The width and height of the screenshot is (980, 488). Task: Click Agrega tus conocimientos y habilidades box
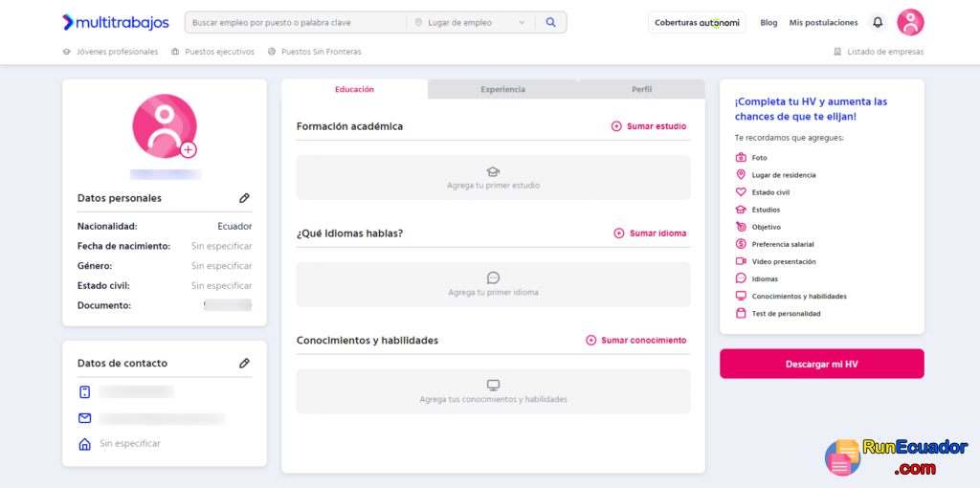pyautogui.click(x=493, y=391)
